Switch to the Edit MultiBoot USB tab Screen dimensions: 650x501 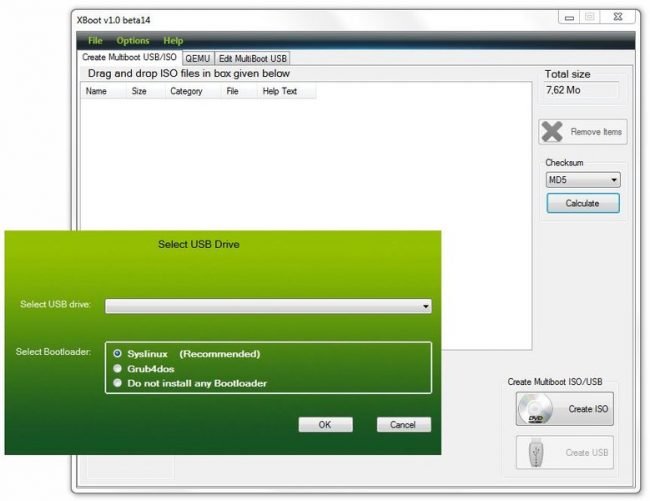point(252,58)
